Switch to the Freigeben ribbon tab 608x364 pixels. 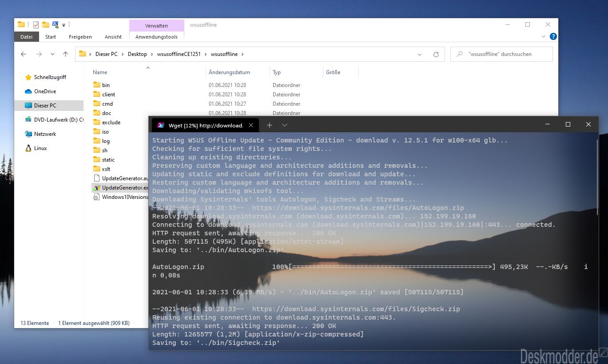click(x=80, y=37)
